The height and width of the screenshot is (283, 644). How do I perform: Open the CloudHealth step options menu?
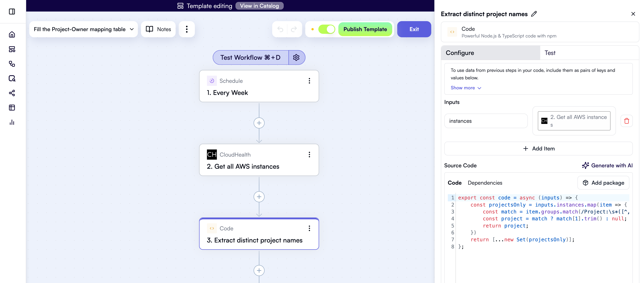coord(309,155)
